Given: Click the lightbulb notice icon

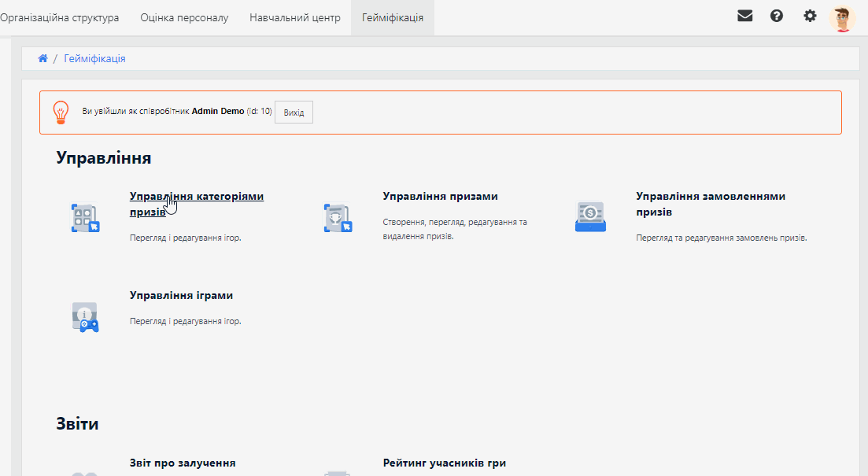Looking at the screenshot, I should point(61,113).
